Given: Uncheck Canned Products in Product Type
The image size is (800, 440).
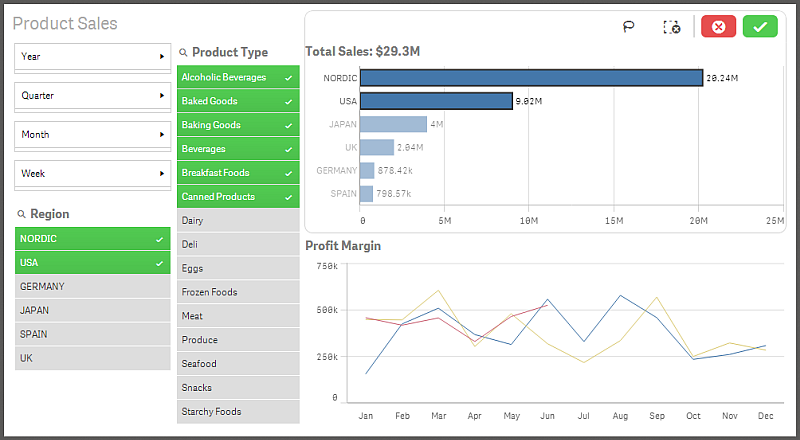Looking at the screenshot, I should coord(238,197).
